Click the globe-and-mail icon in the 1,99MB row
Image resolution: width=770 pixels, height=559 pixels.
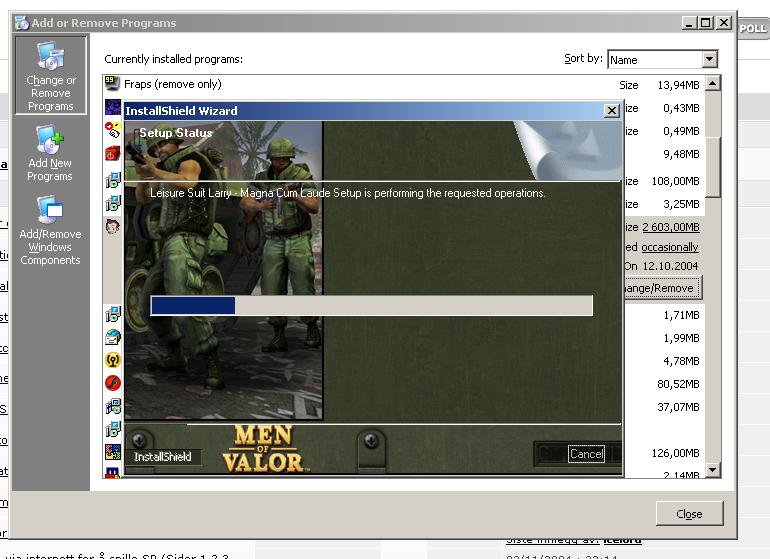tap(113, 337)
